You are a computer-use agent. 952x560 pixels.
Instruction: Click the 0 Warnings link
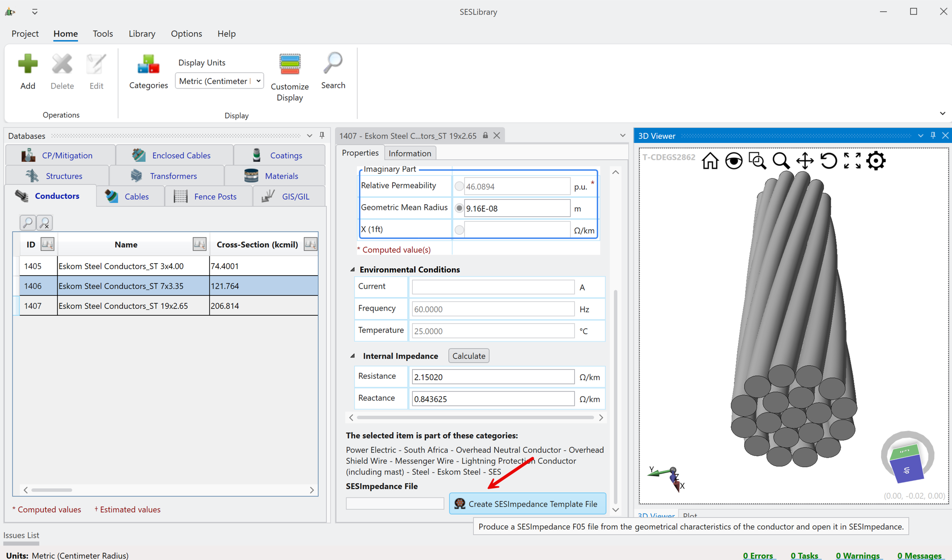[858, 556]
